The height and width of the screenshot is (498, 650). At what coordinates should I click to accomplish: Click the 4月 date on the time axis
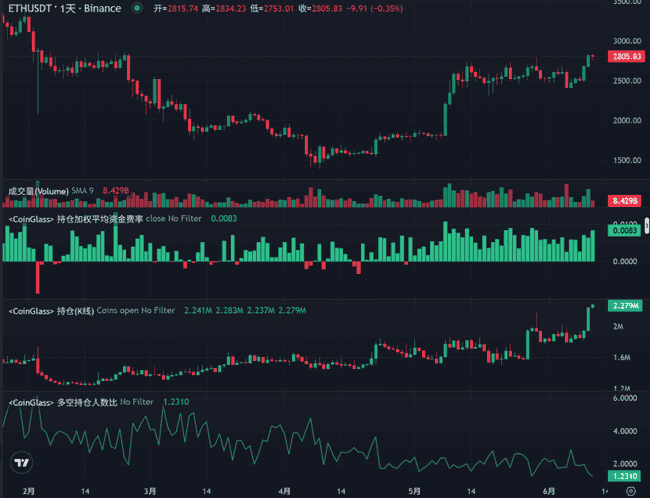[285, 492]
